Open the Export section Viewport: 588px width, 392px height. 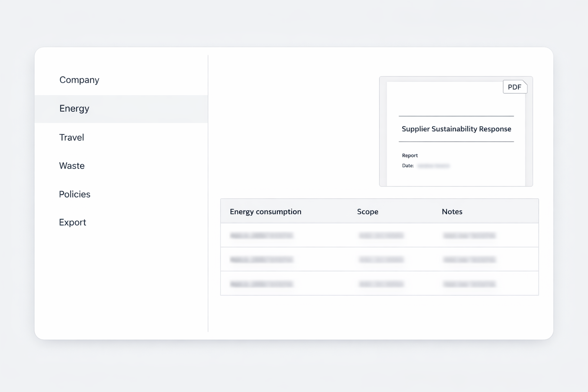coord(72,222)
